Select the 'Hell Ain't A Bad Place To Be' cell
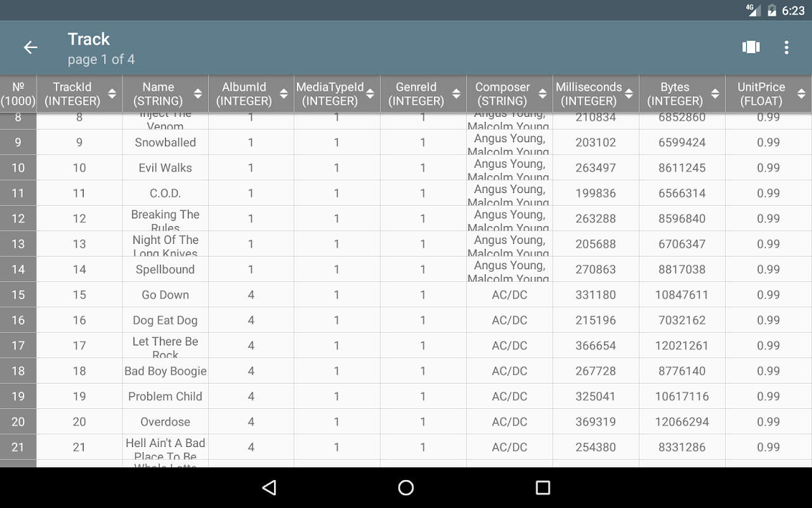This screenshot has height=508, width=812. tap(166, 447)
